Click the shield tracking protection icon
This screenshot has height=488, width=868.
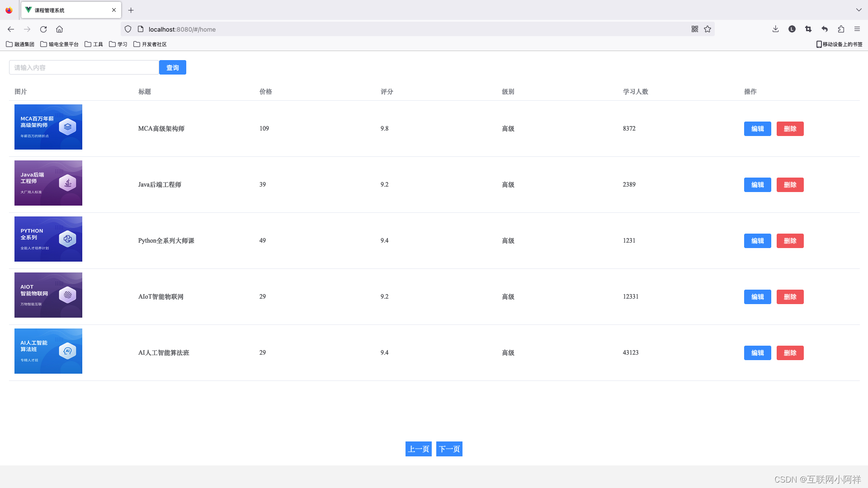pos(128,29)
